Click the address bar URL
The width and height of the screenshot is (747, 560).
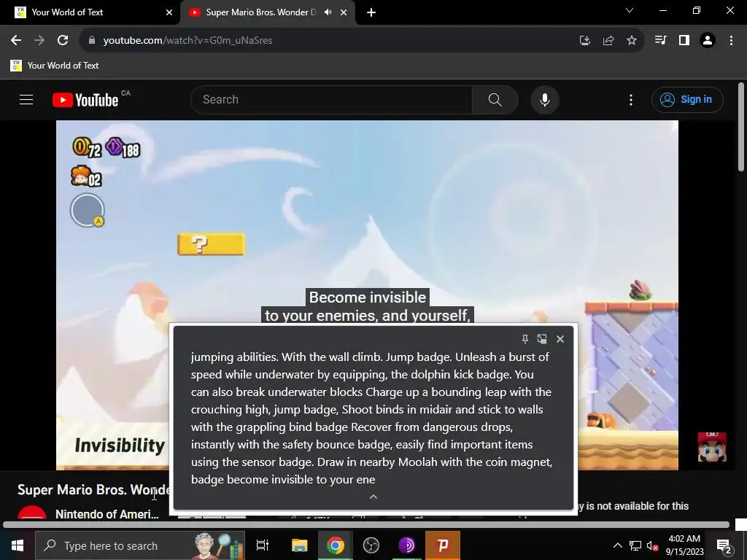[x=187, y=41]
